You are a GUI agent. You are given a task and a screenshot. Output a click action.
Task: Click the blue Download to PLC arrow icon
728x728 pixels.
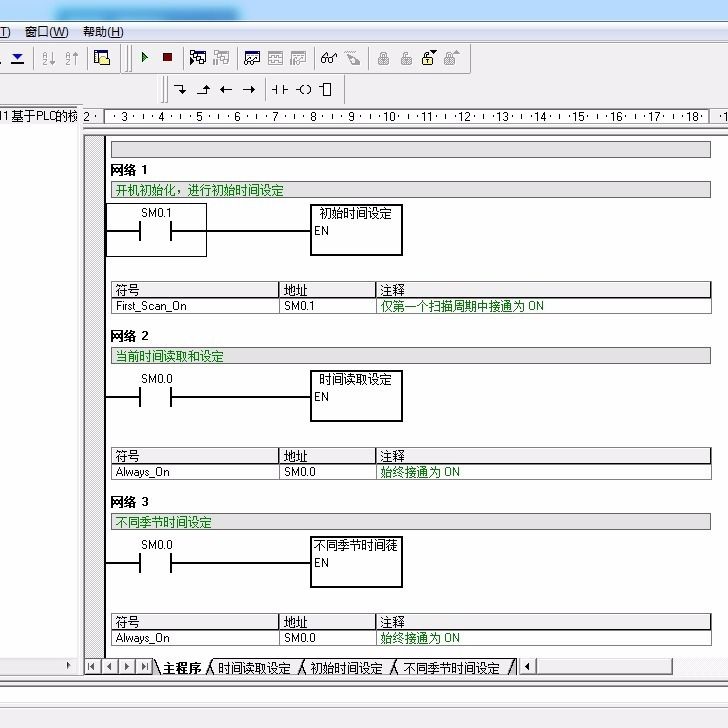click(18, 58)
